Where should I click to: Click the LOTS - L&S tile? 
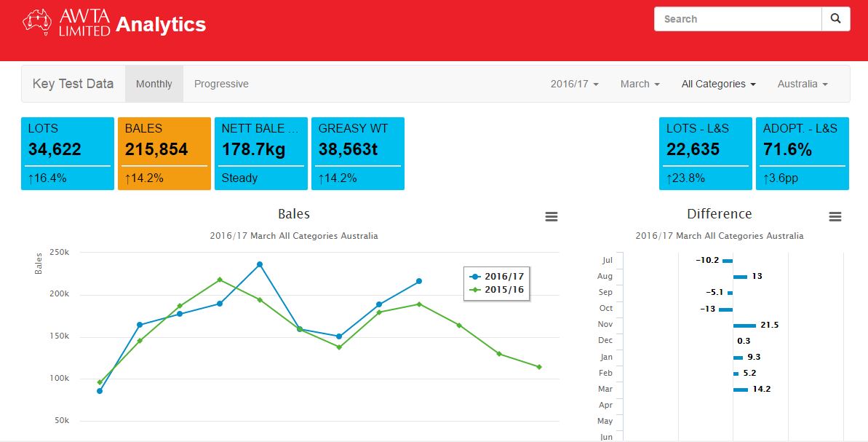click(x=704, y=153)
